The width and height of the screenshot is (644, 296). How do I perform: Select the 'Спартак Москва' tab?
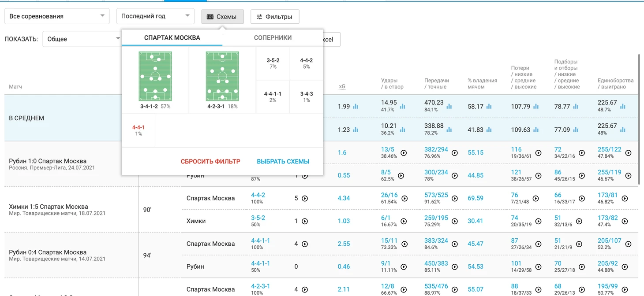coord(172,38)
